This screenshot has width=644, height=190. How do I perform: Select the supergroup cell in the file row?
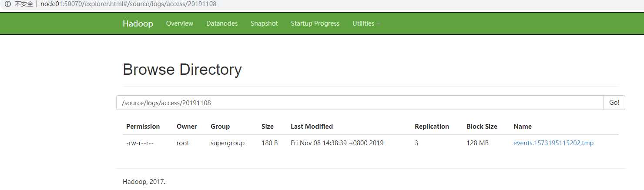pyautogui.click(x=228, y=143)
